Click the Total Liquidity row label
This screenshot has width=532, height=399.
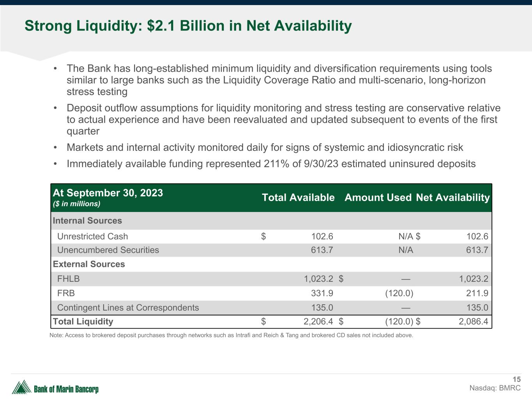point(83,322)
